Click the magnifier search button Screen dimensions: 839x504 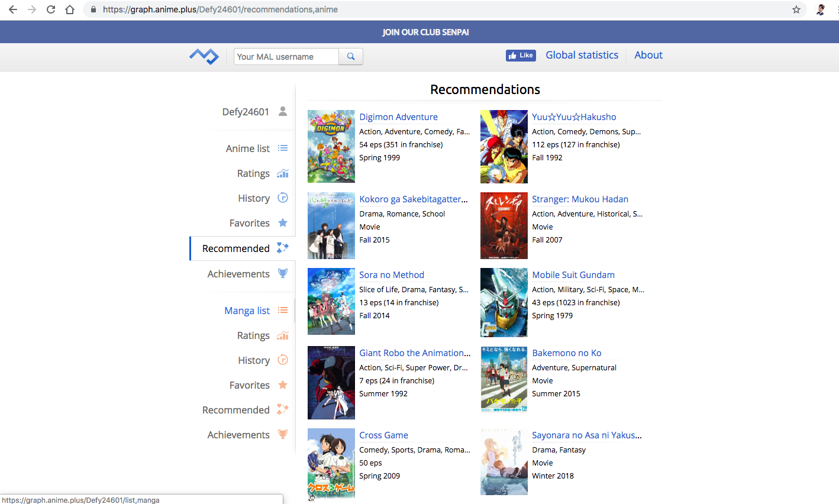tap(351, 57)
